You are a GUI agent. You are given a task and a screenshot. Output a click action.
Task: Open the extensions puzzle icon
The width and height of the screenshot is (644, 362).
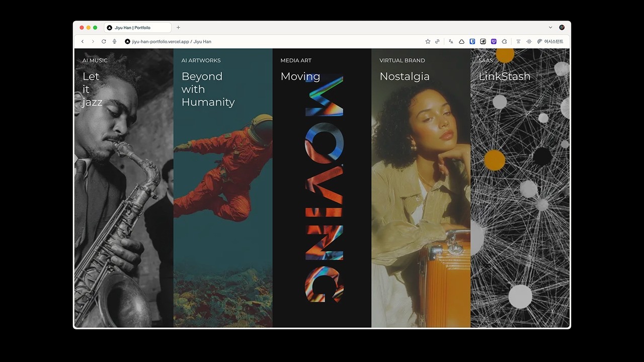coord(504,42)
